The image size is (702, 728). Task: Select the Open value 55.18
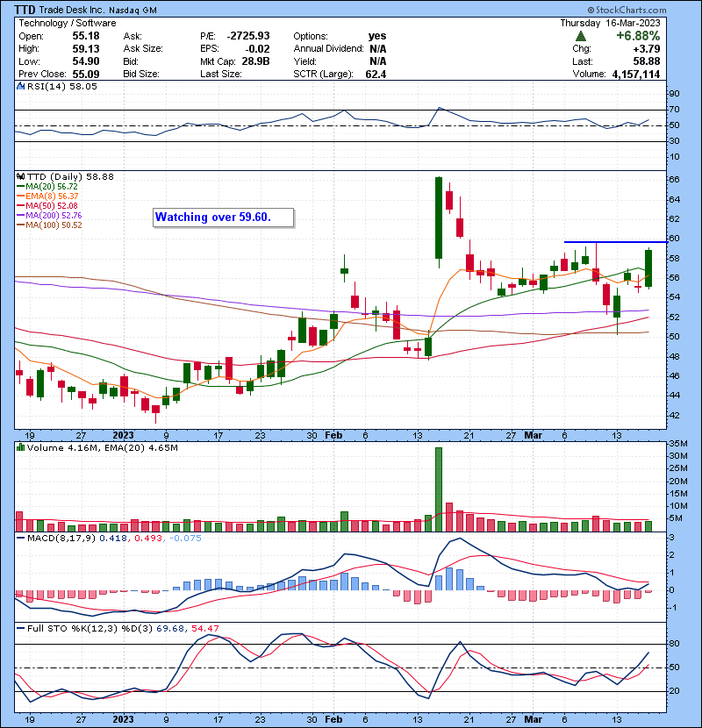click(x=86, y=36)
